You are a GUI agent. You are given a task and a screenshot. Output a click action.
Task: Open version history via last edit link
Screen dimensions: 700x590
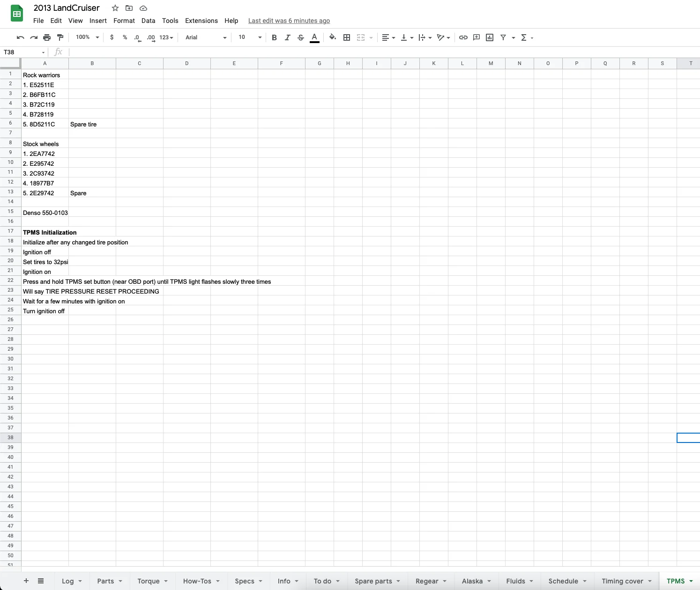289,21
